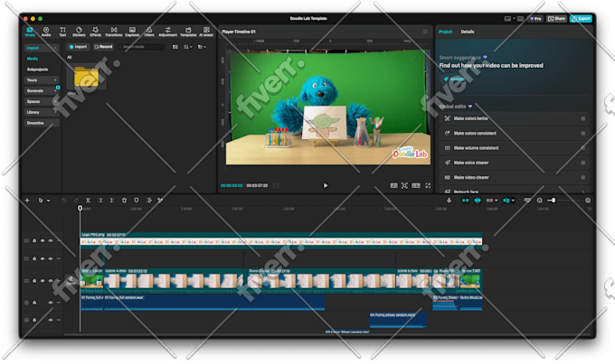Image resolution: width=615 pixels, height=364 pixels.
Task: Play the video preview
Action: (x=326, y=186)
